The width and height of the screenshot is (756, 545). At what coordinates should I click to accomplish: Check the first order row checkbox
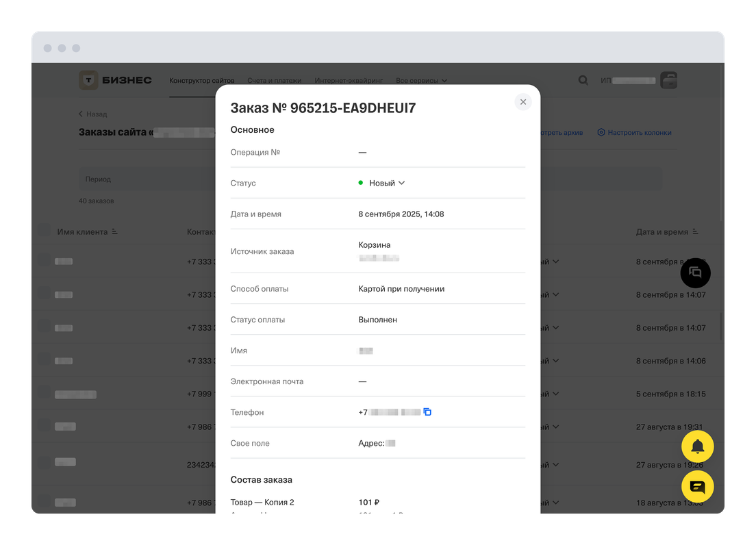[x=44, y=261]
